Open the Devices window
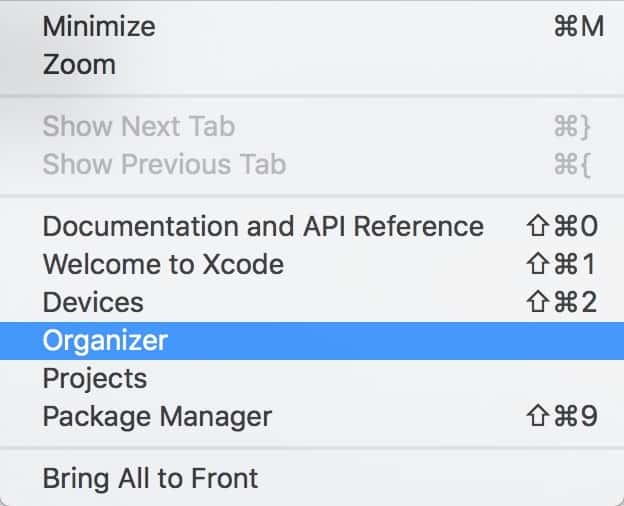624x506 pixels. click(312, 302)
